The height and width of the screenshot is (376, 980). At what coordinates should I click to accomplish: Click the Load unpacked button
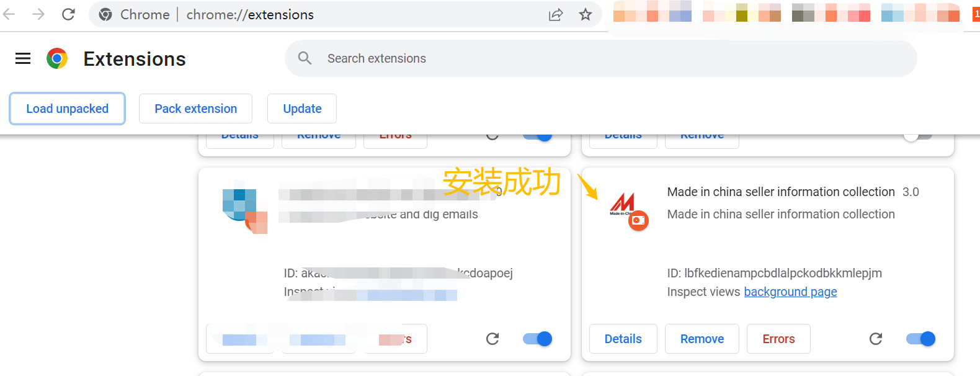[x=67, y=109]
